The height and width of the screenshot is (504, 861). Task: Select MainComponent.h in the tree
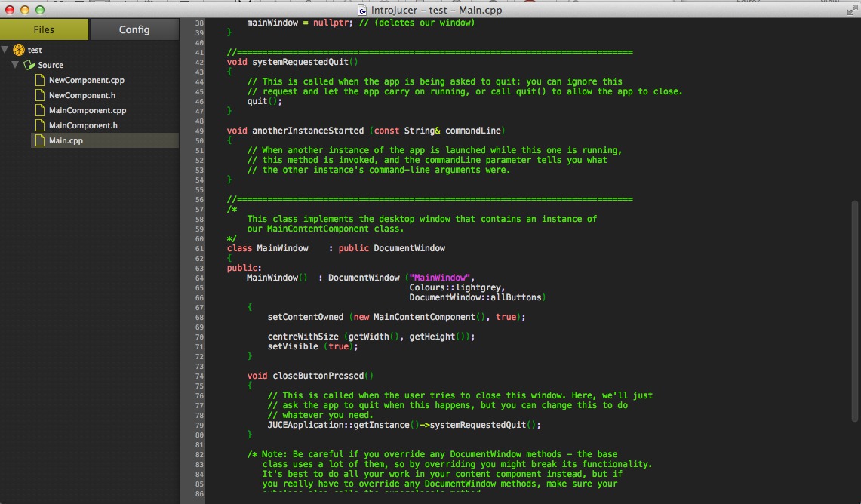point(84,125)
